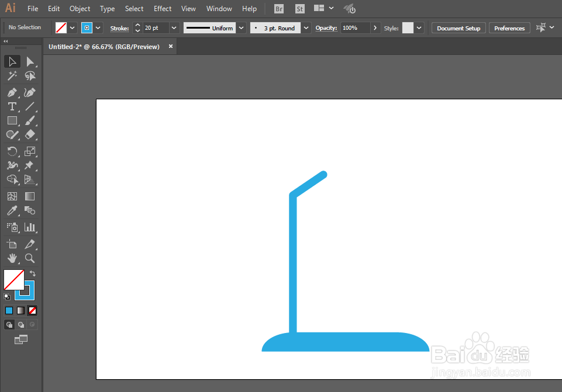The width and height of the screenshot is (562, 392).
Task: Select the Selection tool (black arrow)
Action: coord(12,61)
